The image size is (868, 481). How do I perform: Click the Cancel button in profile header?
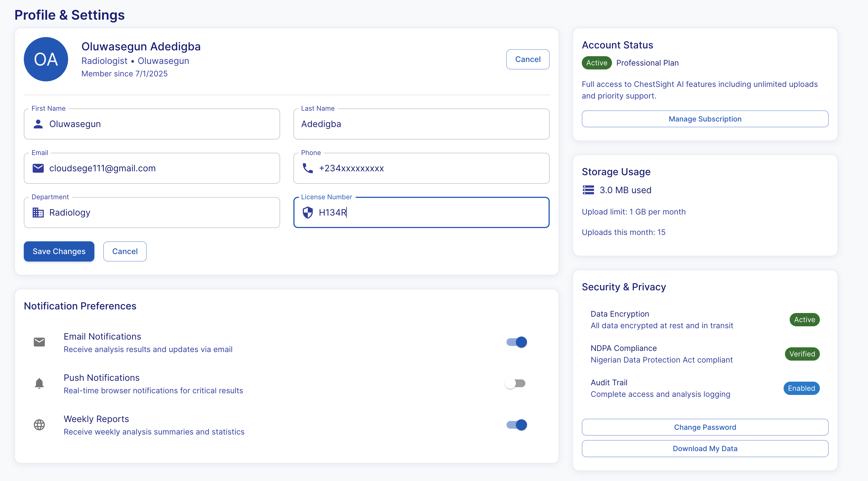(528, 59)
